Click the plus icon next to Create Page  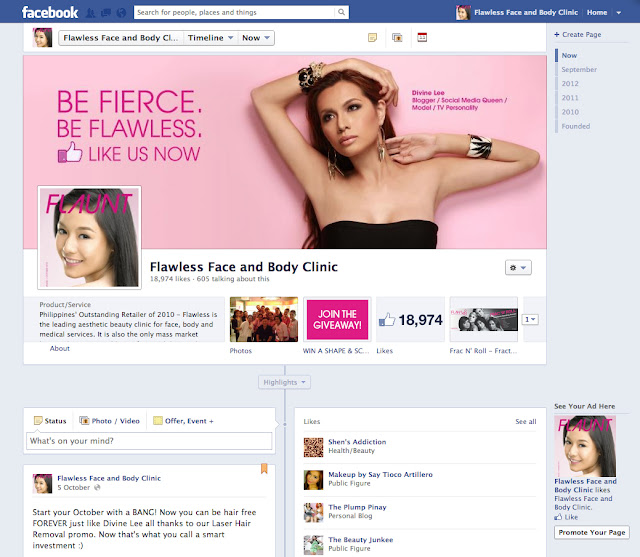point(557,35)
